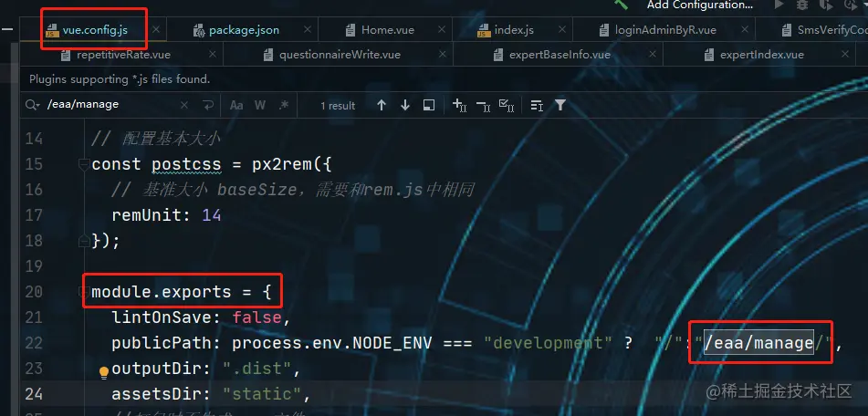Close the package.json tab
Viewport: 868px width, 416px height.
pos(308,30)
